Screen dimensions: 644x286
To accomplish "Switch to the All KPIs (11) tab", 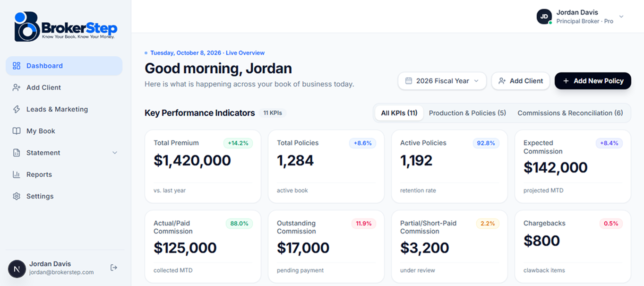I will [x=399, y=113].
